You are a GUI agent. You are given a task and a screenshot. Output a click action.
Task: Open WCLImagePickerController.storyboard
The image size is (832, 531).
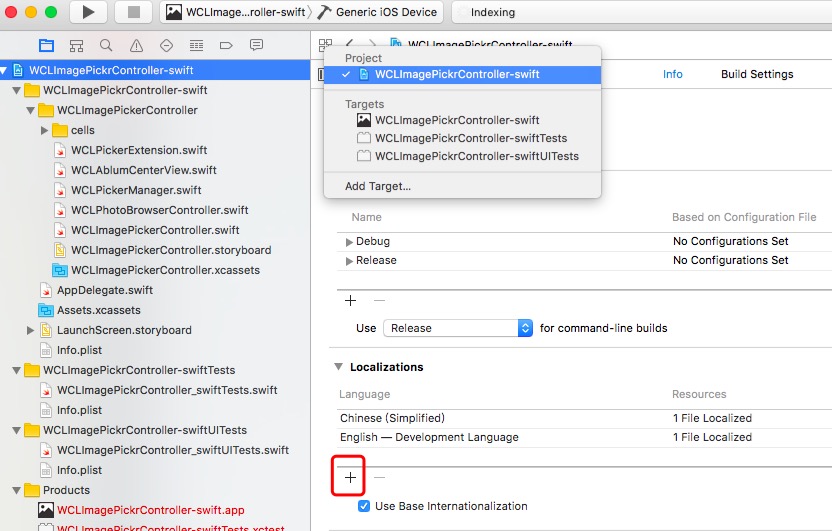(171, 250)
